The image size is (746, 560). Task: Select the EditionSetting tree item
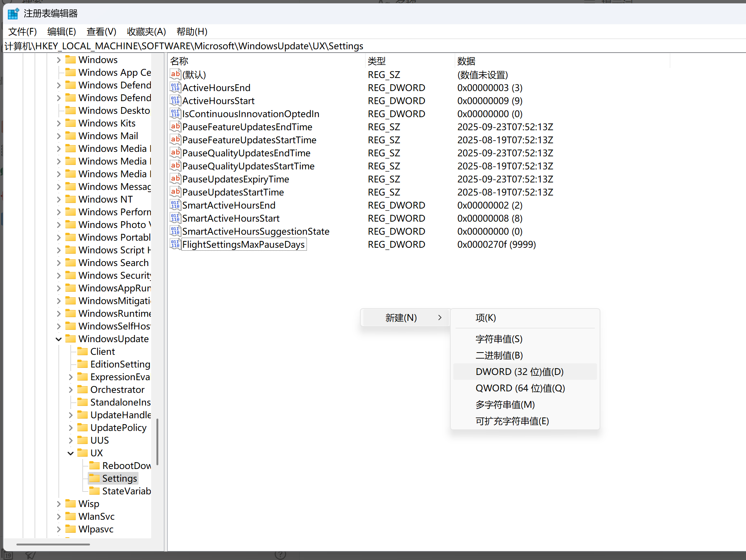pos(120,364)
